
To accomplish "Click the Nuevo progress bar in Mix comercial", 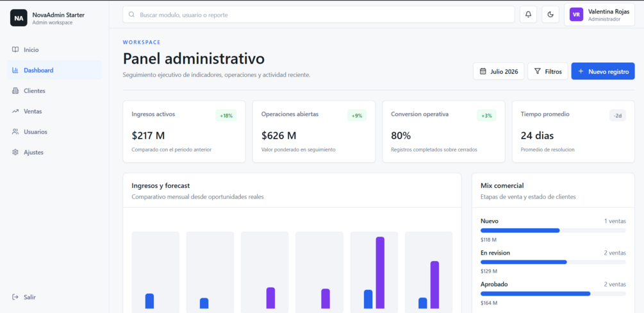I will 553,230.
